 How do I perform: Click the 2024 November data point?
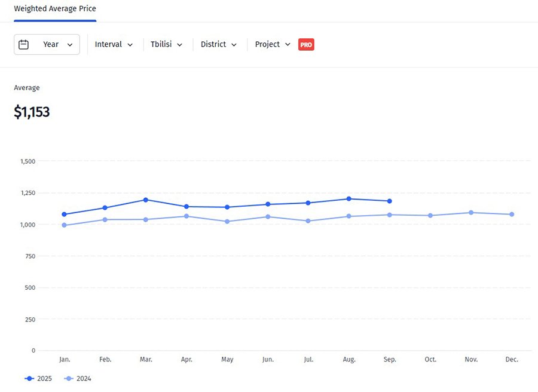471,213
